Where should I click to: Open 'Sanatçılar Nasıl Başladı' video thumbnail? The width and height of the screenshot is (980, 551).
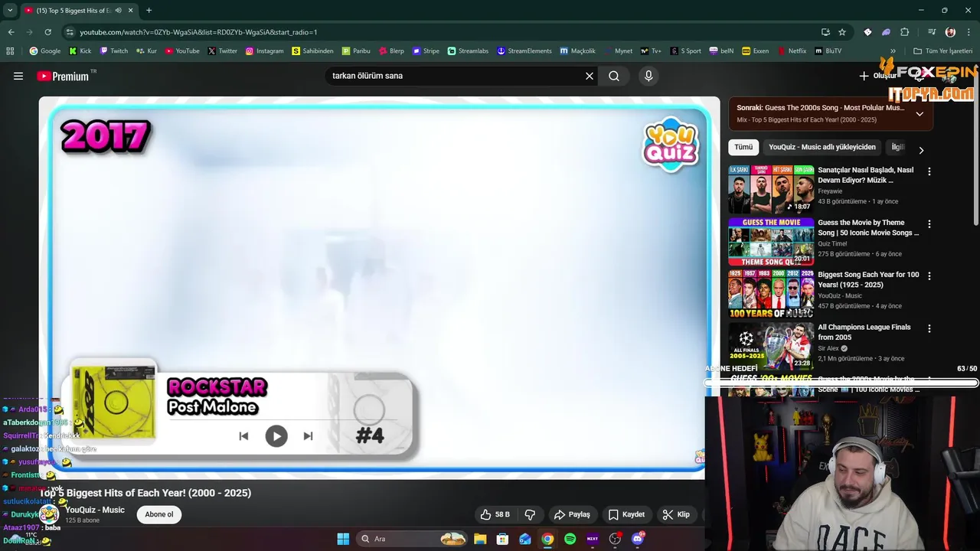pos(771,189)
